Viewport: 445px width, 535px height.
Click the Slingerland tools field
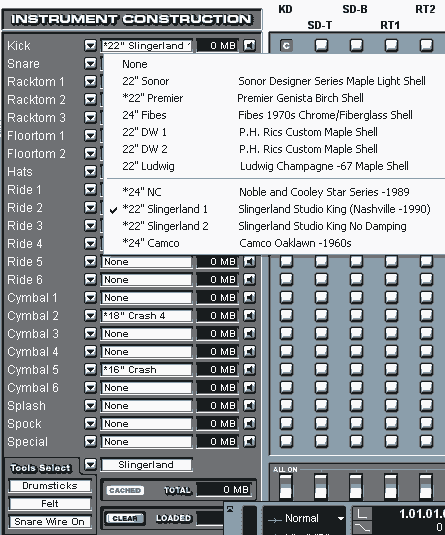[146, 465]
